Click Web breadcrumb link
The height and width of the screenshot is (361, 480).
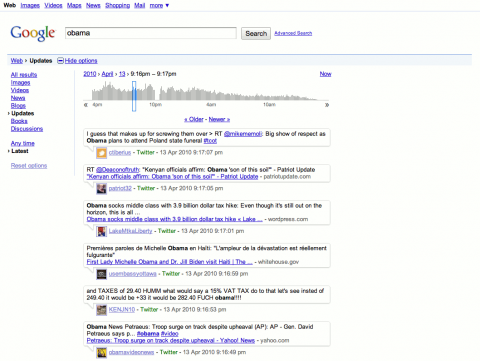point(17,61)
